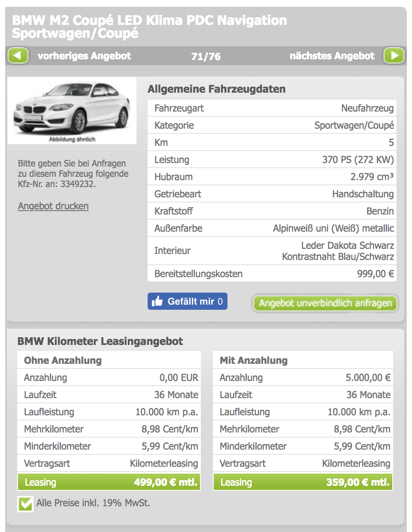412x532 pixels.
Task: Select the Bereitstellungskosten value '999,00 €'
Action: point(376,274)
